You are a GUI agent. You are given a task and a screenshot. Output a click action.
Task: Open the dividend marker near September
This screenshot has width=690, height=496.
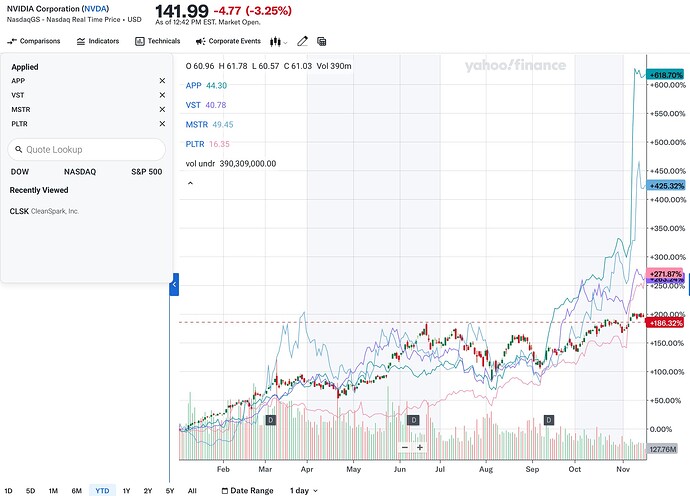[x=548, y=420]
